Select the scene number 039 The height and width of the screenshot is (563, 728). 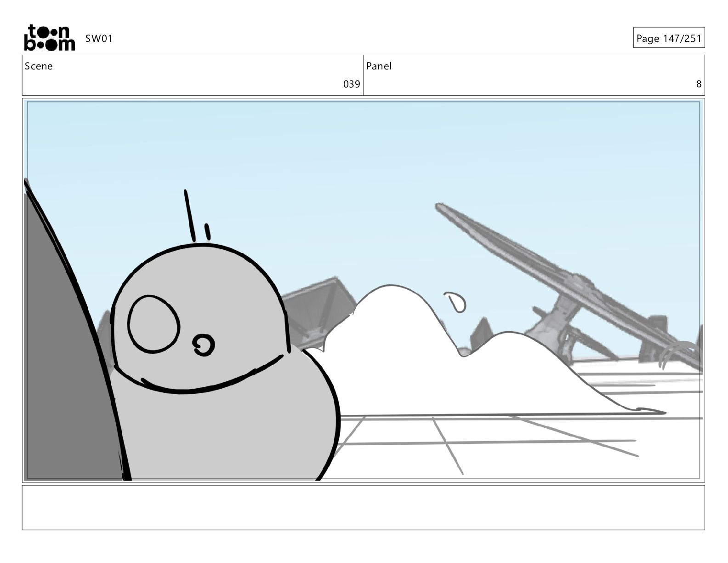click(352, 84)
